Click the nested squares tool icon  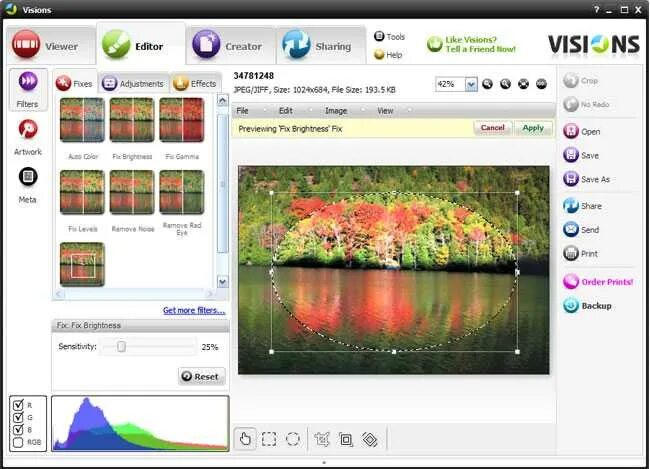(x=346, y=439)
